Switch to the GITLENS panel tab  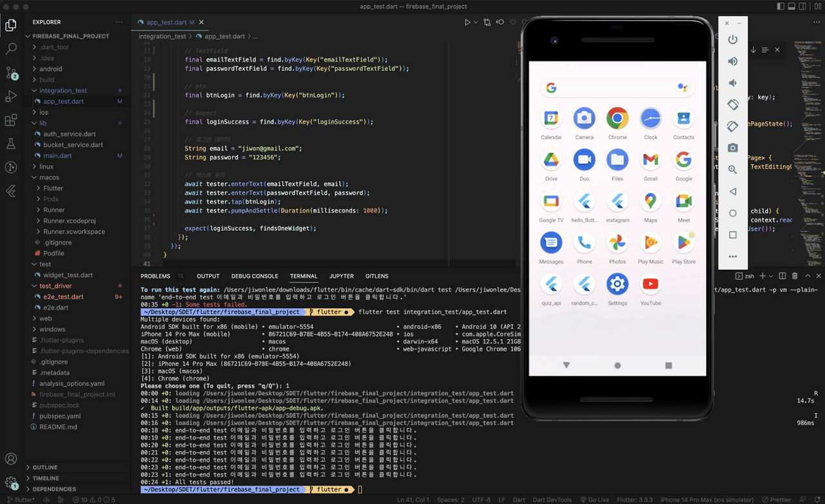(377, 276)
